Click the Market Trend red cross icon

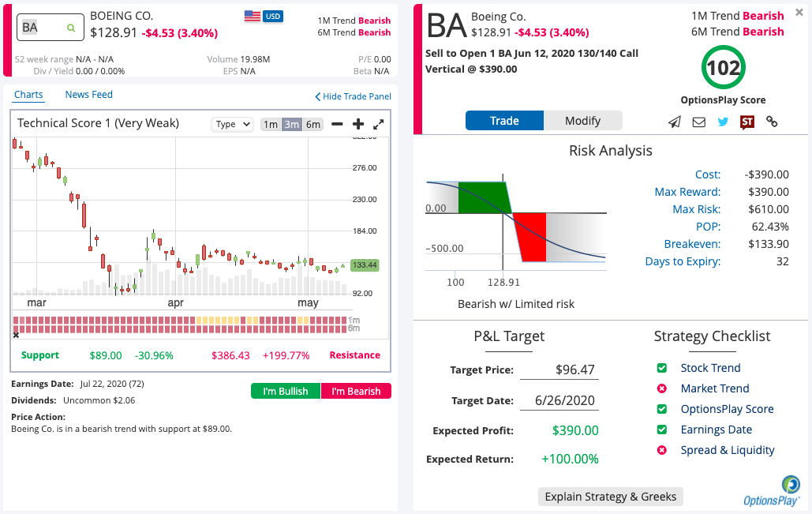(x=662, y=388)
